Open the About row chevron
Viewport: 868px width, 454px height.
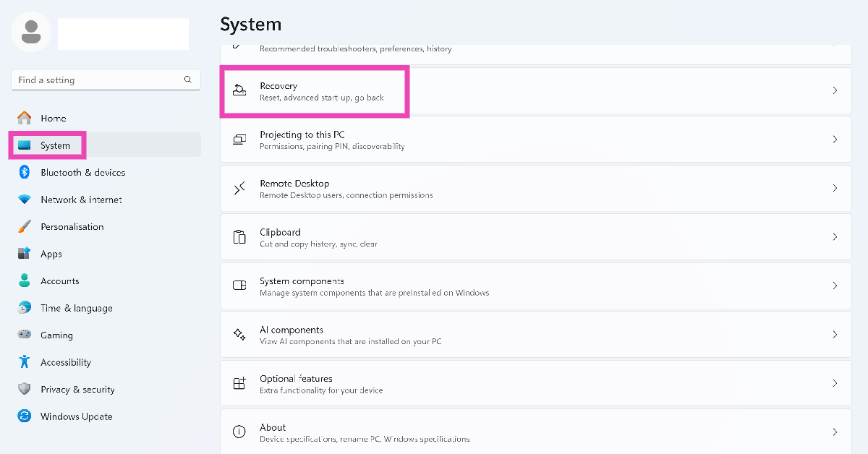pyautogui.click(x=835, y=432)
